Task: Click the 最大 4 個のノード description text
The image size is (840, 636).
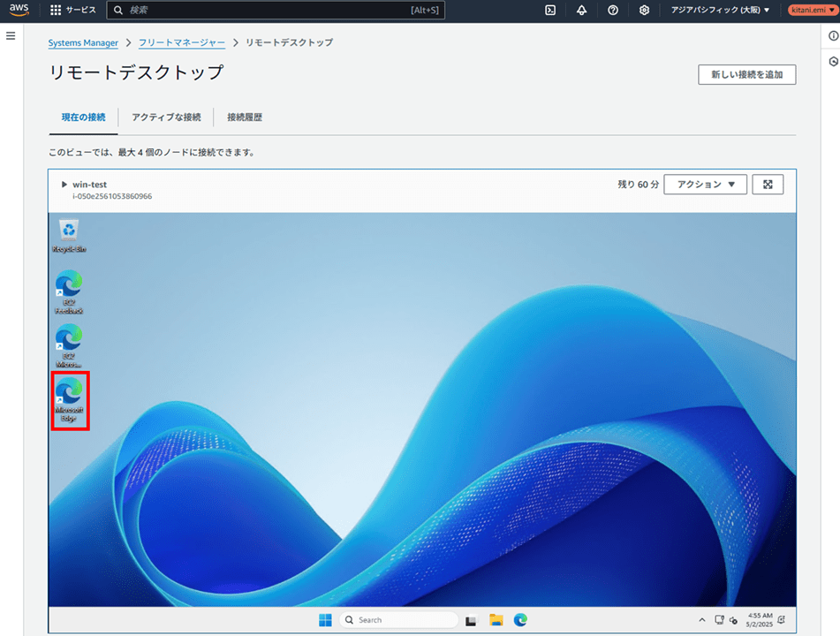Action: (x=152, y=153)
